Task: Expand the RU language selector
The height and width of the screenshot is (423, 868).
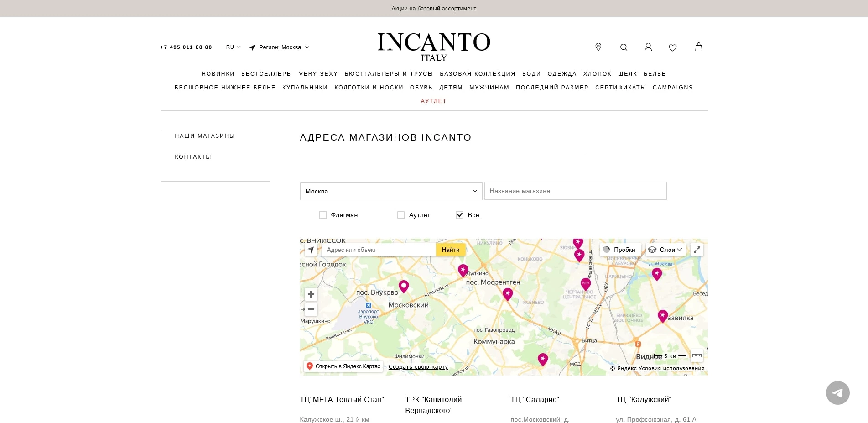Action: (x=233, y=47)
